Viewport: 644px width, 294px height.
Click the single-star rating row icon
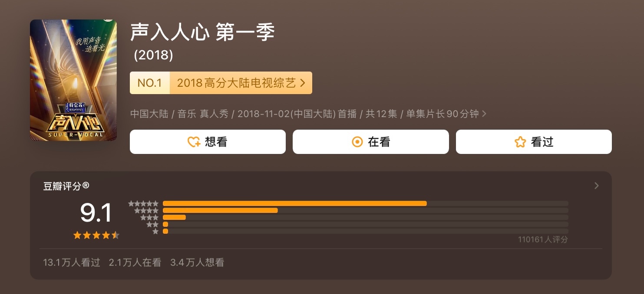point(155,231)
